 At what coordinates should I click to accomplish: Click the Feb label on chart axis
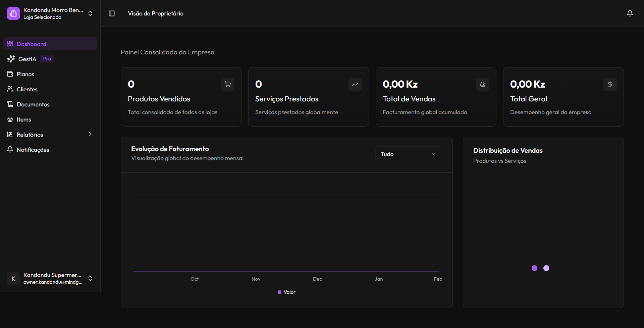click(438, 279)
